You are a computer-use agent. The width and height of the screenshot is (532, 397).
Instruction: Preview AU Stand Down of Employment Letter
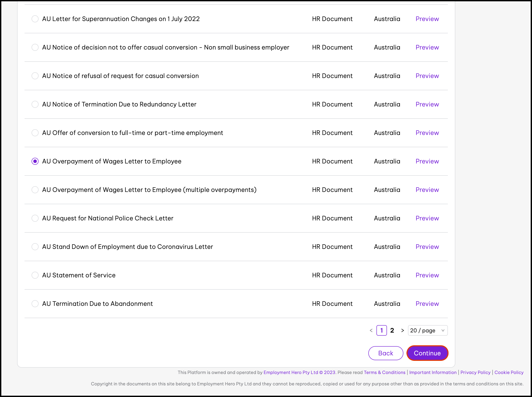point(427,247)
